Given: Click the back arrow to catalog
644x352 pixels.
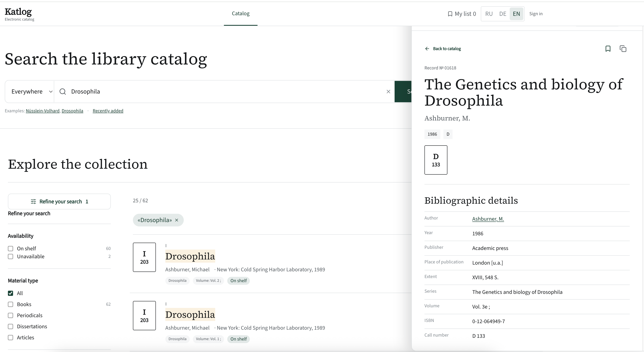Looking at the screenshot, I should pos(427,48).
